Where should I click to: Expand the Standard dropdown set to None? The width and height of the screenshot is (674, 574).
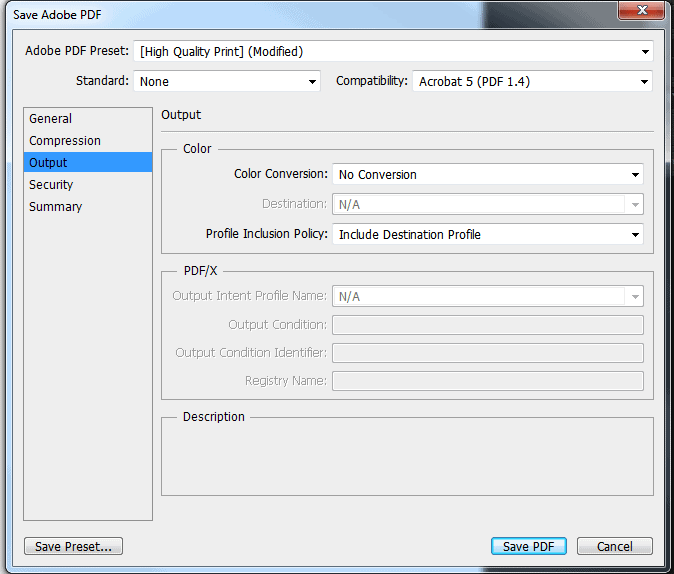coord(227,81)
